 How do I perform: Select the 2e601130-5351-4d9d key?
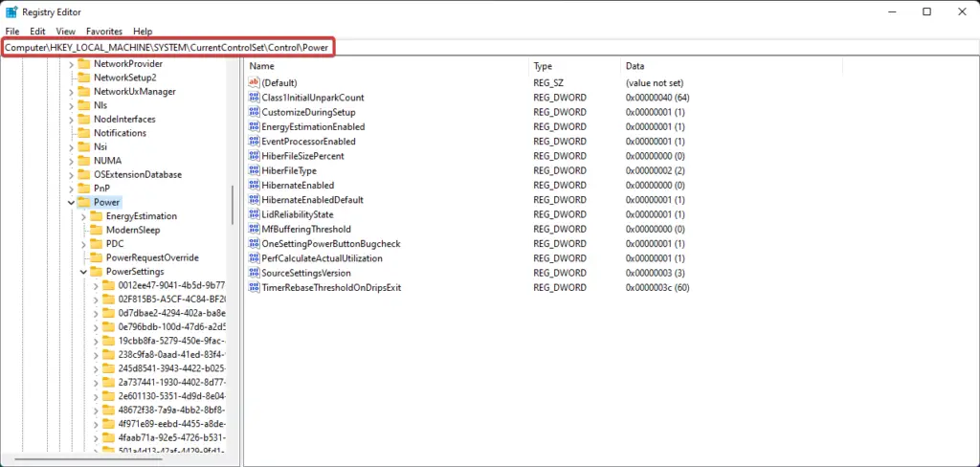pyautogui.click(x=172, y=396)
